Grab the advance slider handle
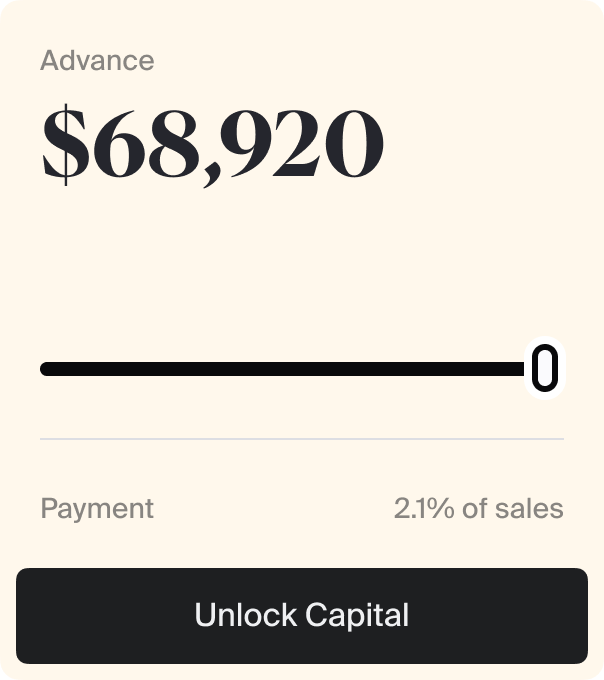Image resolution: width=604 pixels, height=680 pixels. tap(545, 368)
